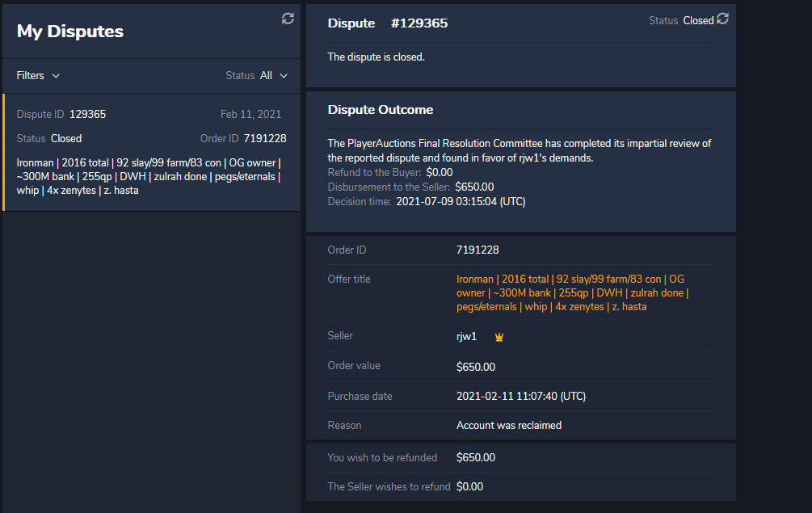Image resolution: width=812 pixels, height=513 pixels.
Task: Click the reason Account was reclaimed
Action: click(508, 425)
